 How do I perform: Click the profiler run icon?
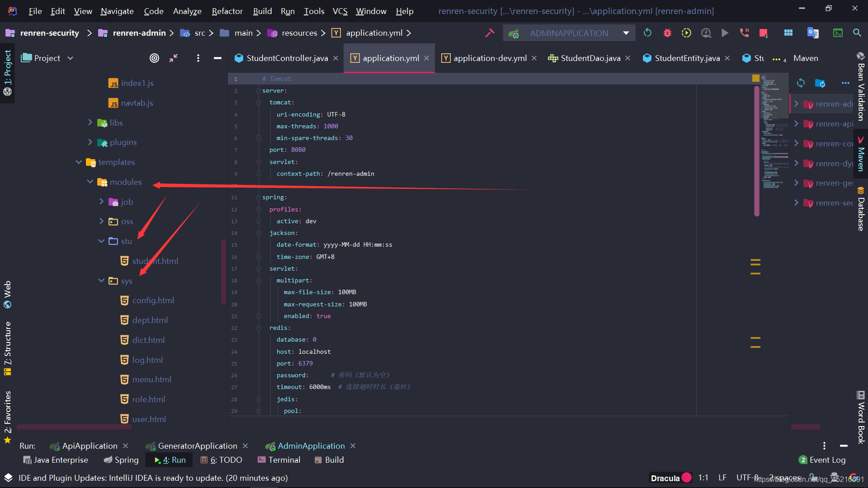pos(706,33)
